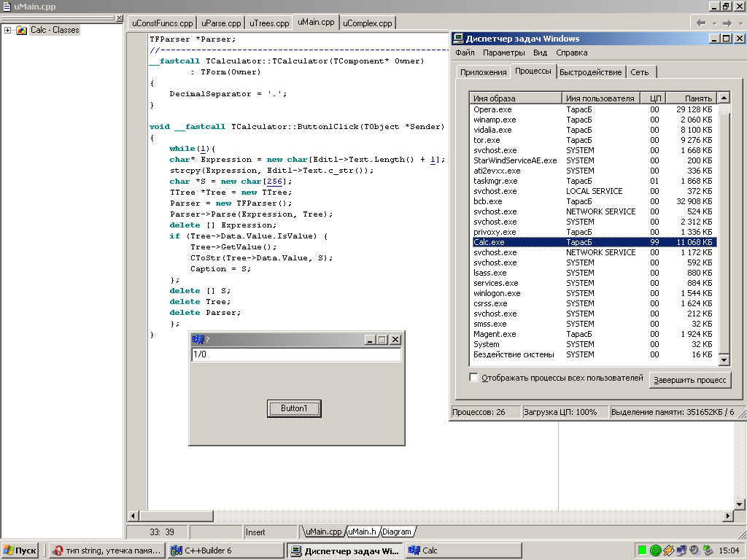Click Button1 in the Calc form

(294, 408)
